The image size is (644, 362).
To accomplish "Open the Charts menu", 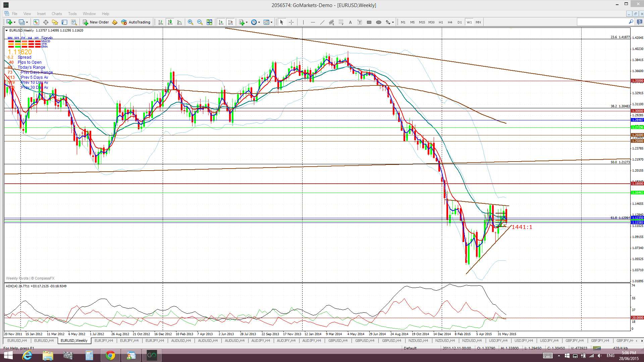I will [56, 14].
